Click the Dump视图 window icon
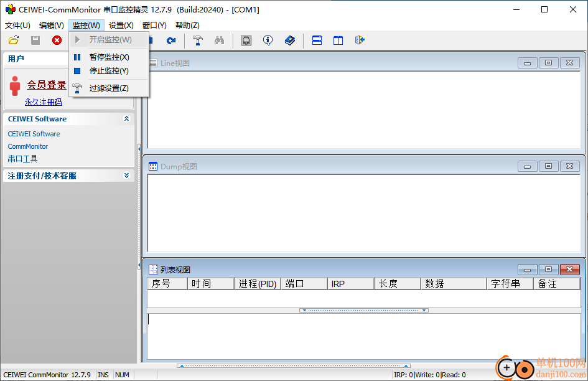588x381 pixels. [x=153, y=166]
